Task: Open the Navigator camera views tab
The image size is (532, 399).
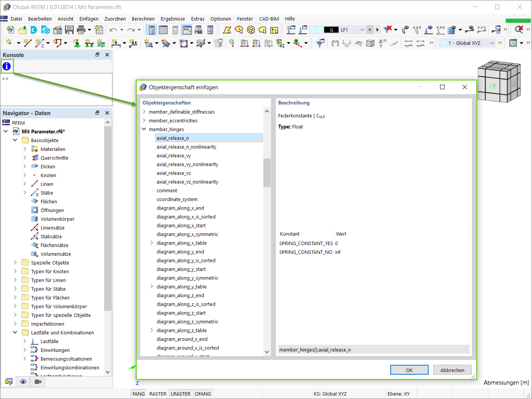Action: [x=38, y=382]
